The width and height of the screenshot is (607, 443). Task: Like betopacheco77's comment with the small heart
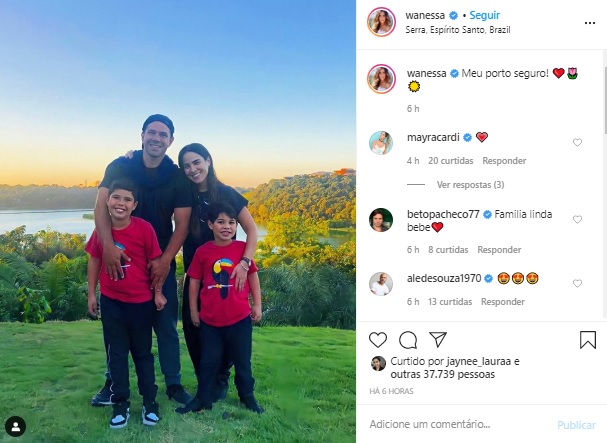(x=577, y=220)
